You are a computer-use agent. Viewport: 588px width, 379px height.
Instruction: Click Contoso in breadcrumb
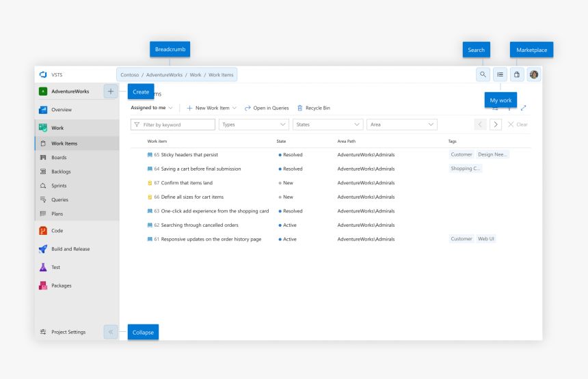130,75
